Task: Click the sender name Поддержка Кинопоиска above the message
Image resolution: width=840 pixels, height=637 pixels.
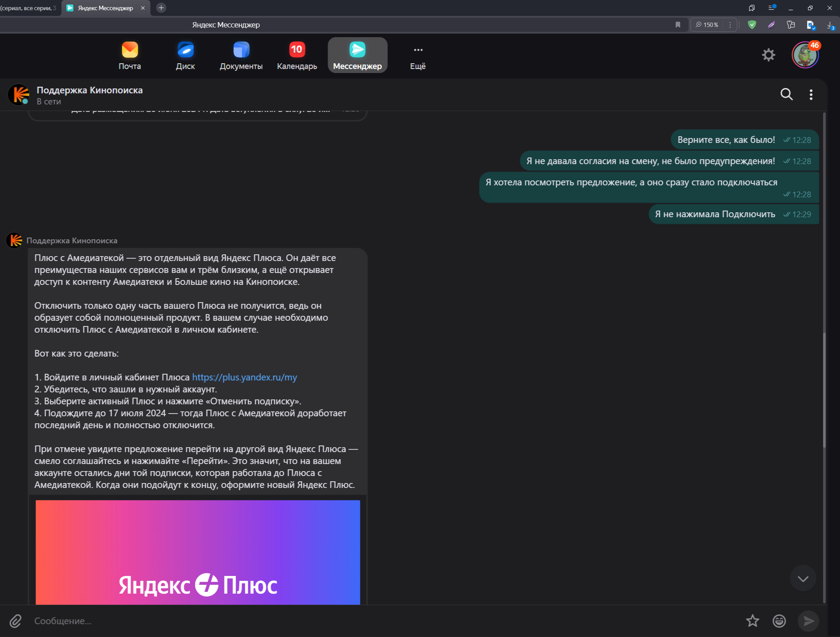Action: 72,241
